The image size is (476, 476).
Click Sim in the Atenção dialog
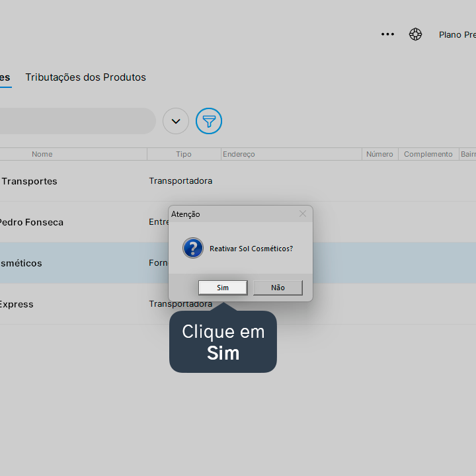coord(223,288)
